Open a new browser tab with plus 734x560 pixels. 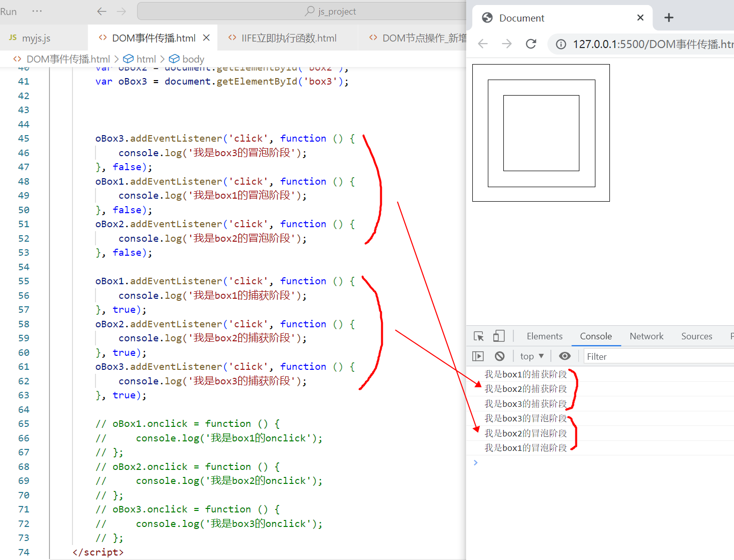[669, 18]
